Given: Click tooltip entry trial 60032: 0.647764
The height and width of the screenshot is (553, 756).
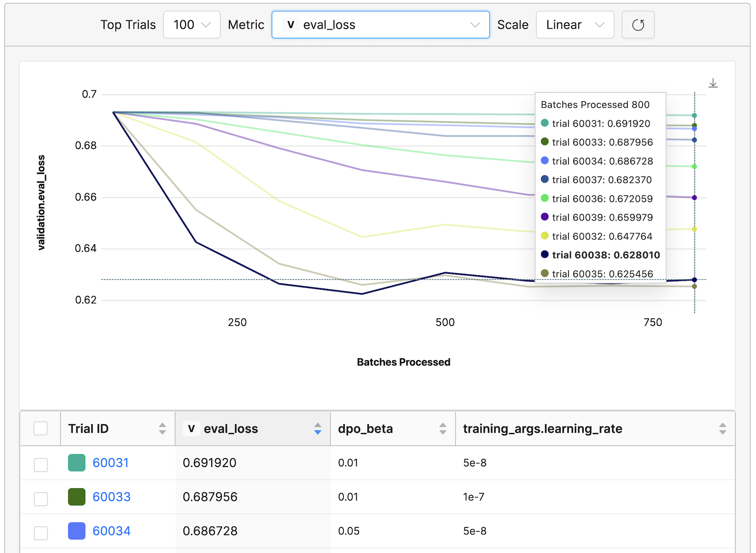Looking at the screenshot, I should point(597,236).
